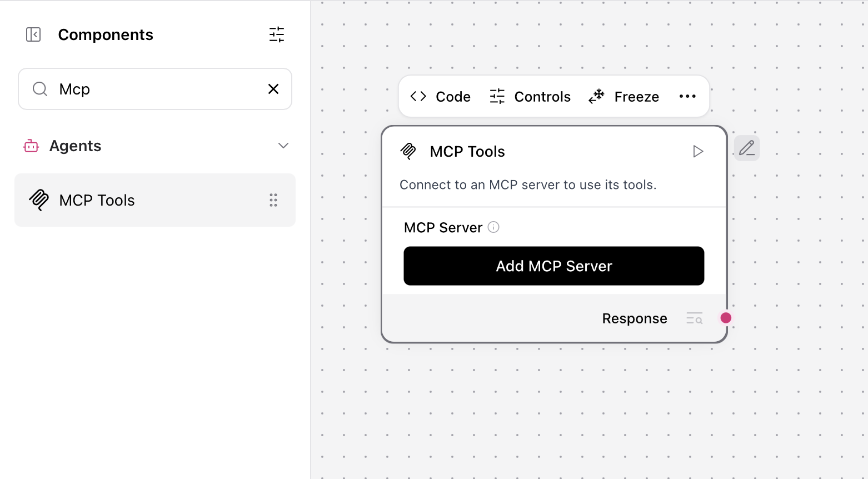Open the Controls icon in the node toolbar
This screenshot has width=868, height=479.
496,96
